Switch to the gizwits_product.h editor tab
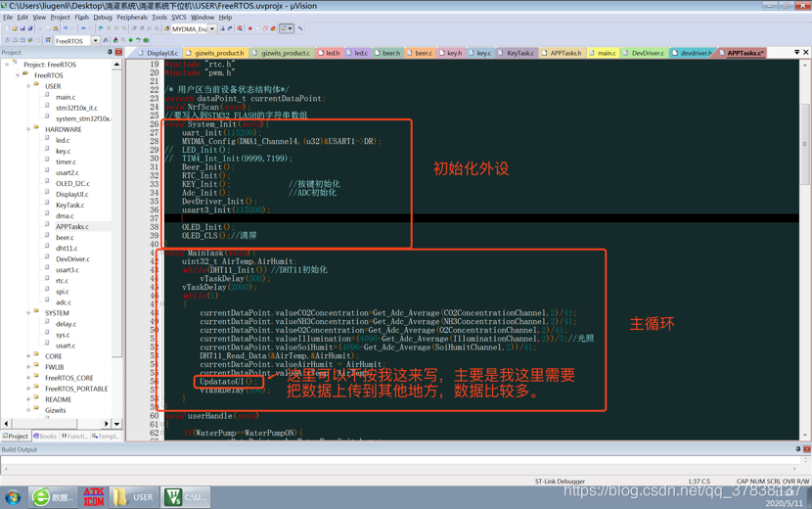 coord(215,53)
